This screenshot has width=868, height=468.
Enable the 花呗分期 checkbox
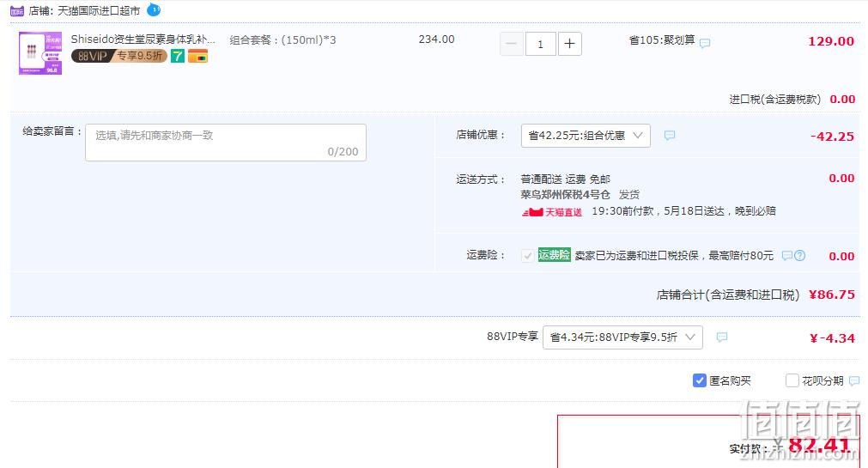tap(792, 380)
